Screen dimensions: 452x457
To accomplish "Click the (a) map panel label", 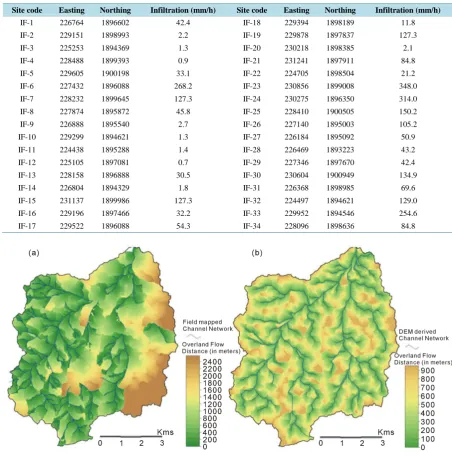I will coord(34,253).
